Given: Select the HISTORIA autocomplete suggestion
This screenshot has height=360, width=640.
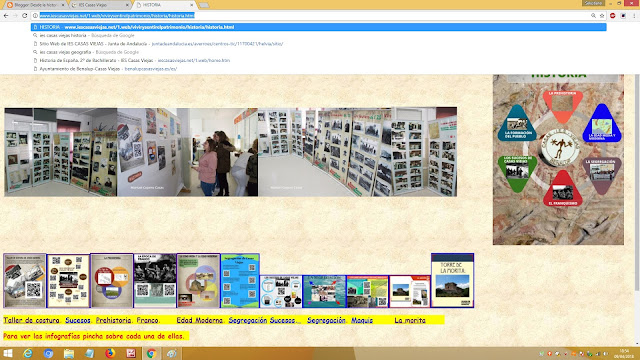Looking at the screenshot, I should 318,27.
